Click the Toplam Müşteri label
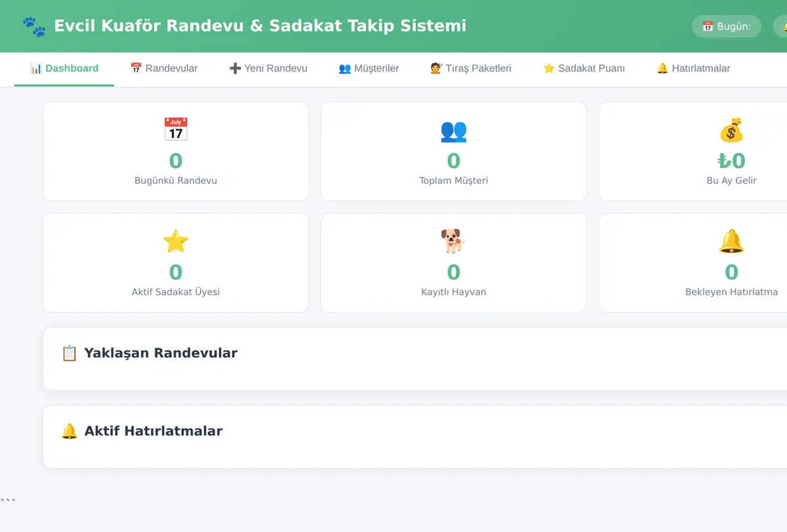Viewport: 787px width, 532px height. (x=454, y=180)
